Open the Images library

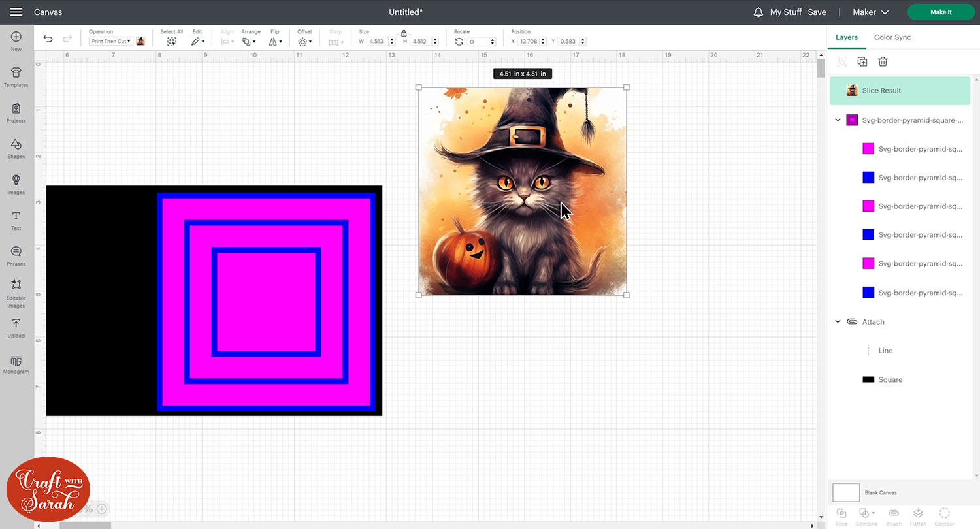pos(16,185)
